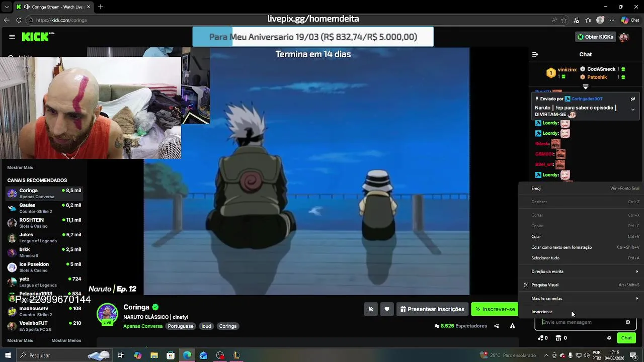Image resolution: width=644 pixels, height=362 pixels.
Task: Open the tab actions dropdown arrow
Action: click(x=6, y=7)
